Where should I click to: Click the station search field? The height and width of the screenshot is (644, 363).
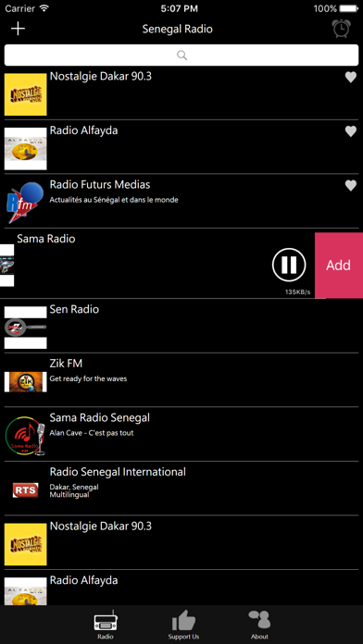(x=181, y=55)
